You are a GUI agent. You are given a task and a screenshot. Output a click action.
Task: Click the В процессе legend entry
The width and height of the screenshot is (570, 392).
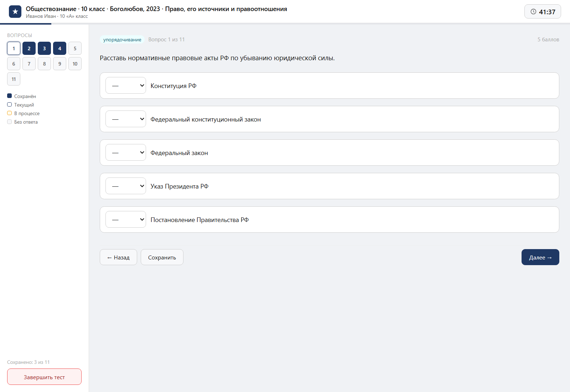[x=24, y=113]
